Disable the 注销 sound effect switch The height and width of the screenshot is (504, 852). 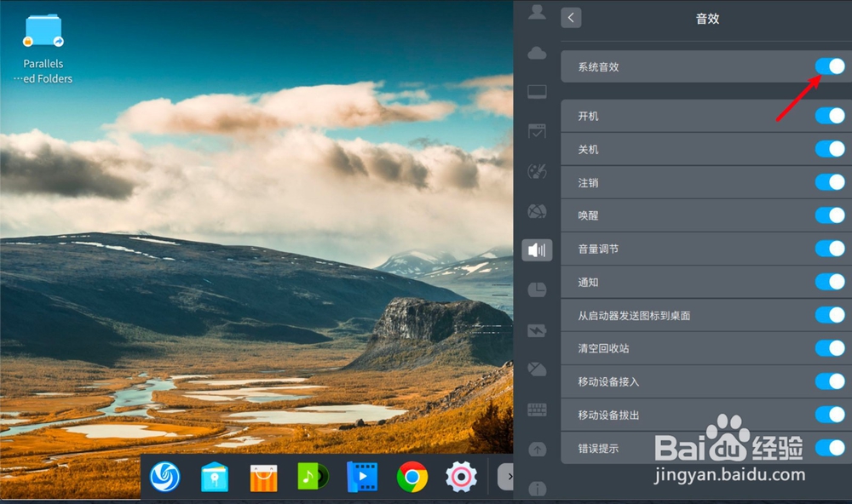coord(830,182)
